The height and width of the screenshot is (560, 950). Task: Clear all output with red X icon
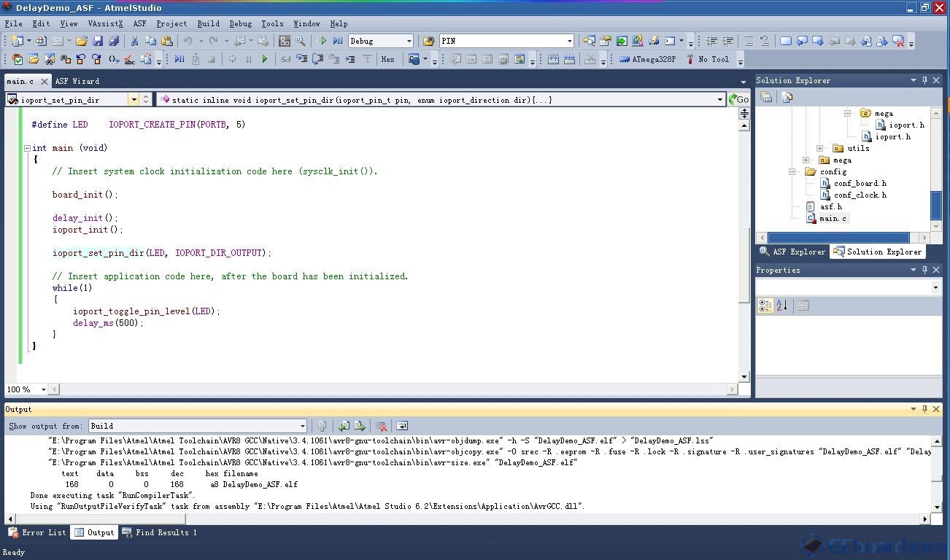381,426
